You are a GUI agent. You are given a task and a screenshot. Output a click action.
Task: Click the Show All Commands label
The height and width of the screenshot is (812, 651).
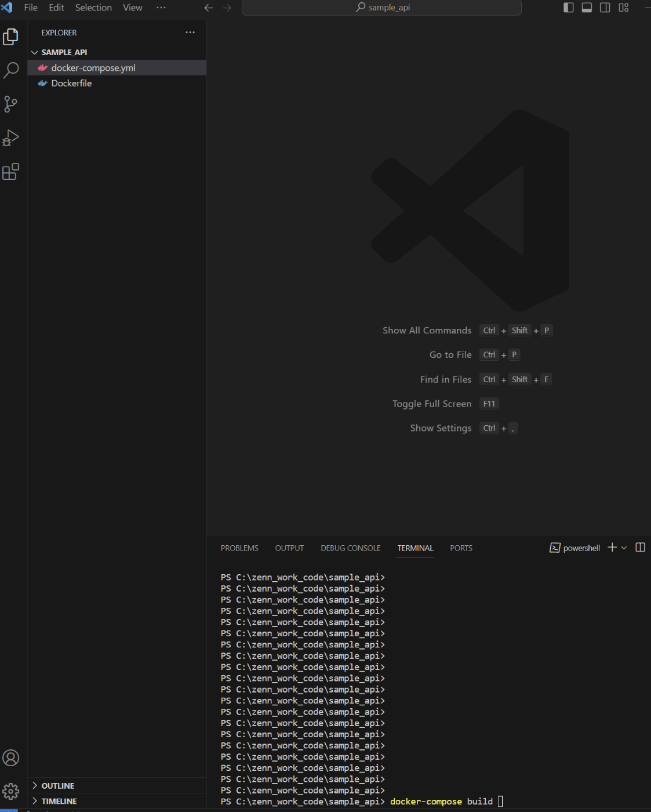coord(427,331)
